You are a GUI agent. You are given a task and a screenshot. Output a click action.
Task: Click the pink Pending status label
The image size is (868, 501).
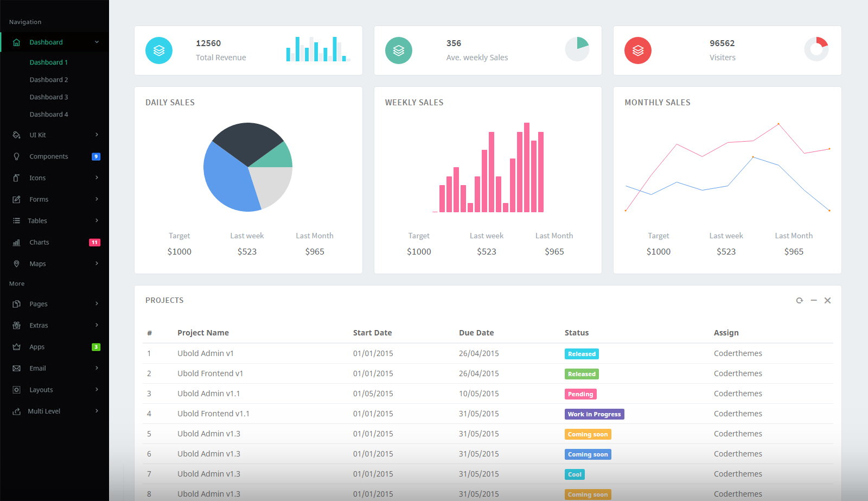pos(580,394)
